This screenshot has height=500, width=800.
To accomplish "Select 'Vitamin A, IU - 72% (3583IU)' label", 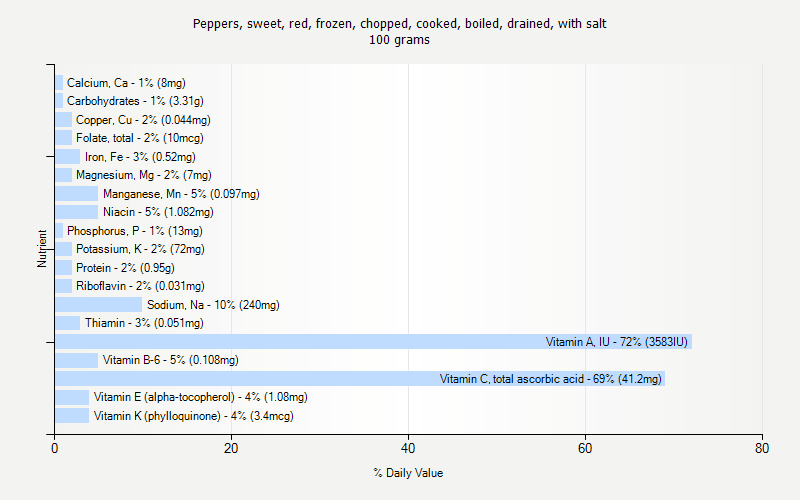I will point(617,342).
